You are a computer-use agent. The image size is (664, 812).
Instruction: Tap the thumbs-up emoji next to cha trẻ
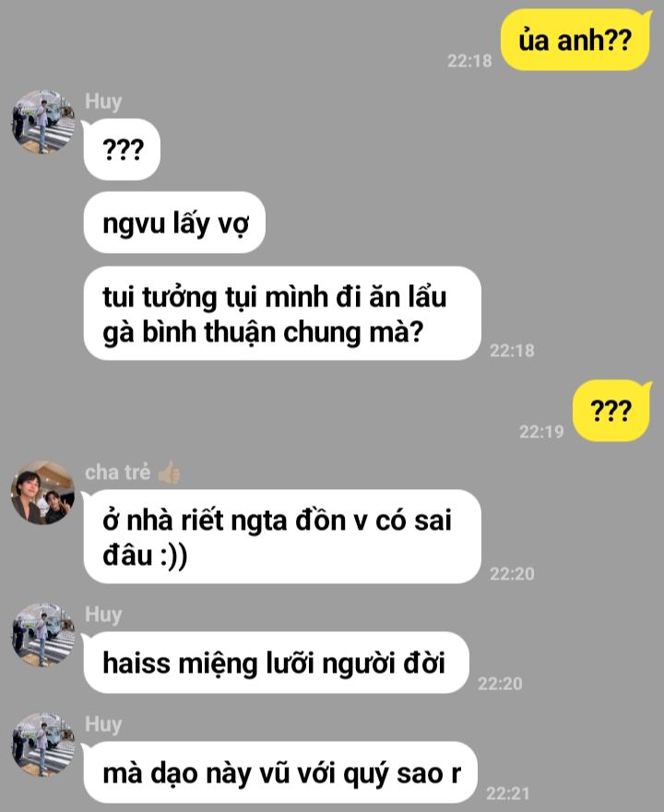point(170,472)
